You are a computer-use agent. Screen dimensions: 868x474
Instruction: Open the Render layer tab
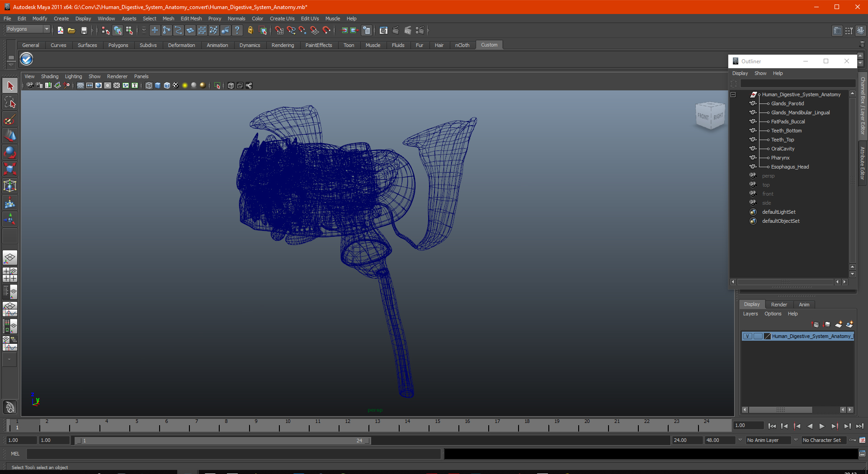[779, 305]
